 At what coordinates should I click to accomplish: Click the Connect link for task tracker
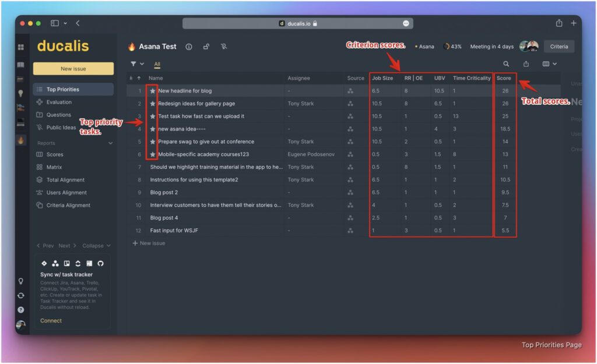coord(51,321)
